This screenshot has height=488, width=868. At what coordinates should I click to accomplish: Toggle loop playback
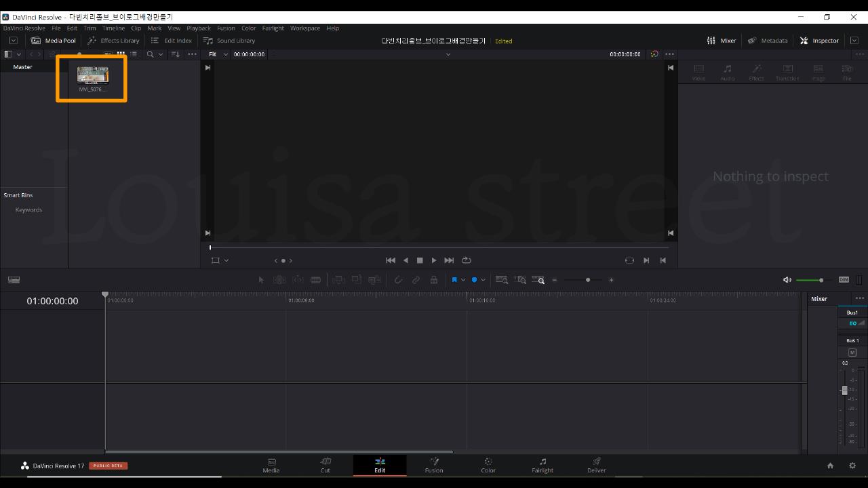tap(467, 260)
